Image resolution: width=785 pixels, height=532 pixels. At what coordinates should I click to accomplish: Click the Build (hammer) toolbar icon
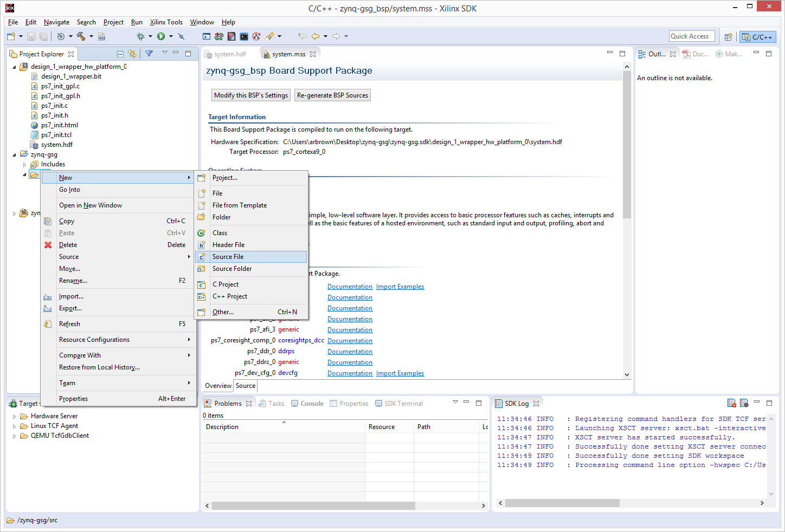pyautogui.click(x=81, y=36)
